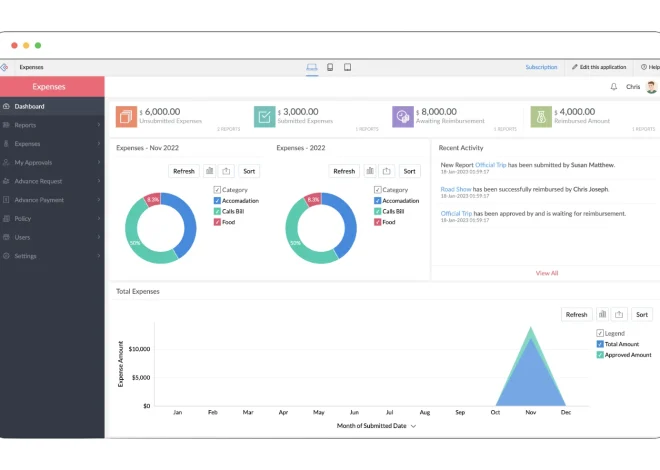
Task: Open chart type icon in Expenses - Nov 2022
Action: coord(209,171)
